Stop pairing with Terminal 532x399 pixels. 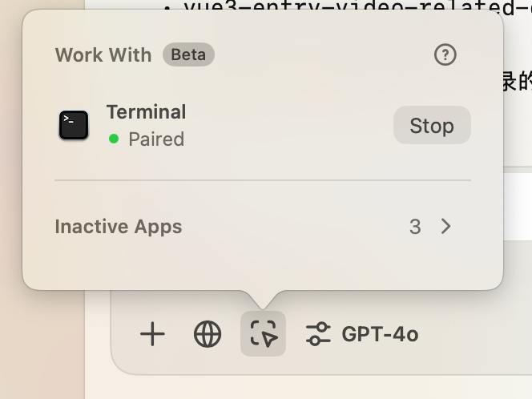tap(432, 125)
